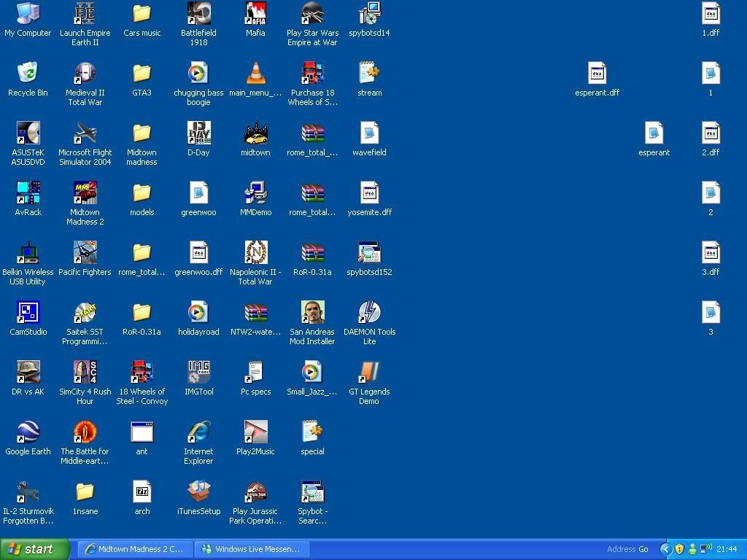Select the Cars music folder

point(142,14)
